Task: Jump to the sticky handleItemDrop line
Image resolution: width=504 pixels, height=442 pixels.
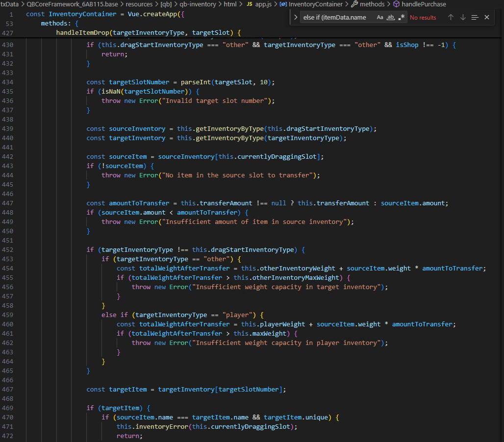Action: [149, 33]
